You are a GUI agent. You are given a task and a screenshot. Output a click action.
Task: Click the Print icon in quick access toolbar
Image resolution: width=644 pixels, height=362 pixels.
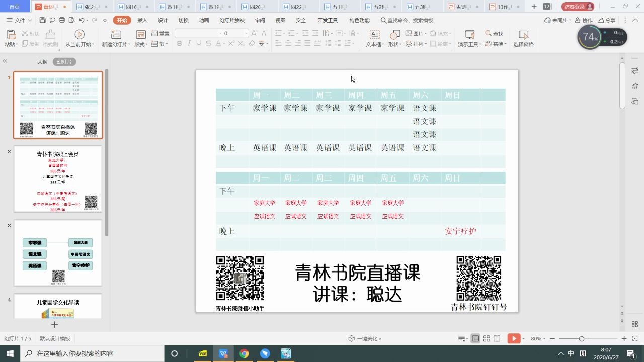pyautogui.click(x=62, y=20)
